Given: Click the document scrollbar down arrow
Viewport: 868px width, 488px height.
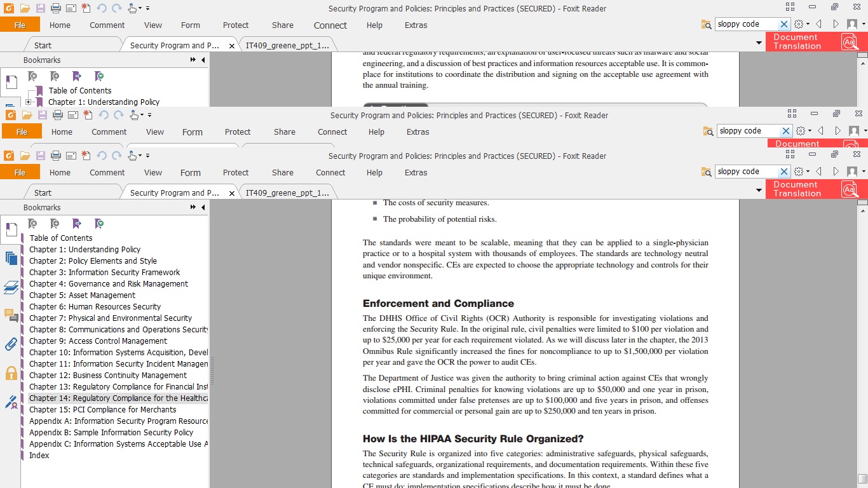Looking at the screenshot, I should pyautogui.click(x=862, y=478).
